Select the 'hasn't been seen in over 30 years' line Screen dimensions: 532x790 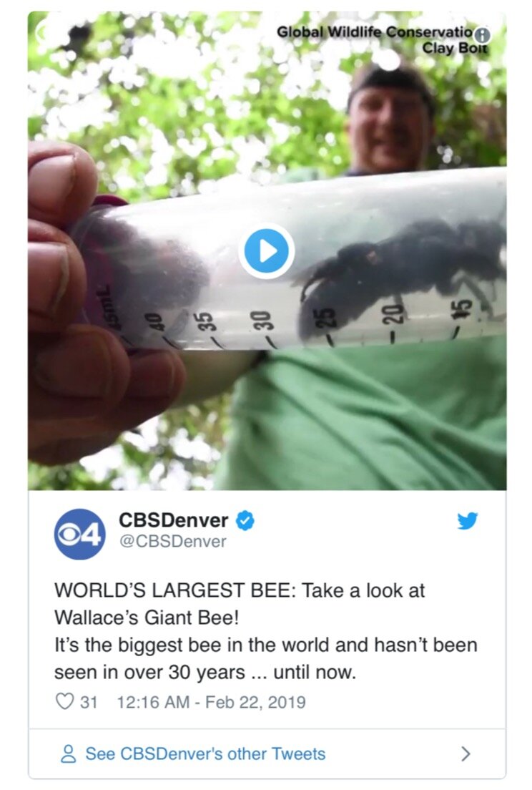(x=266, y=658)
